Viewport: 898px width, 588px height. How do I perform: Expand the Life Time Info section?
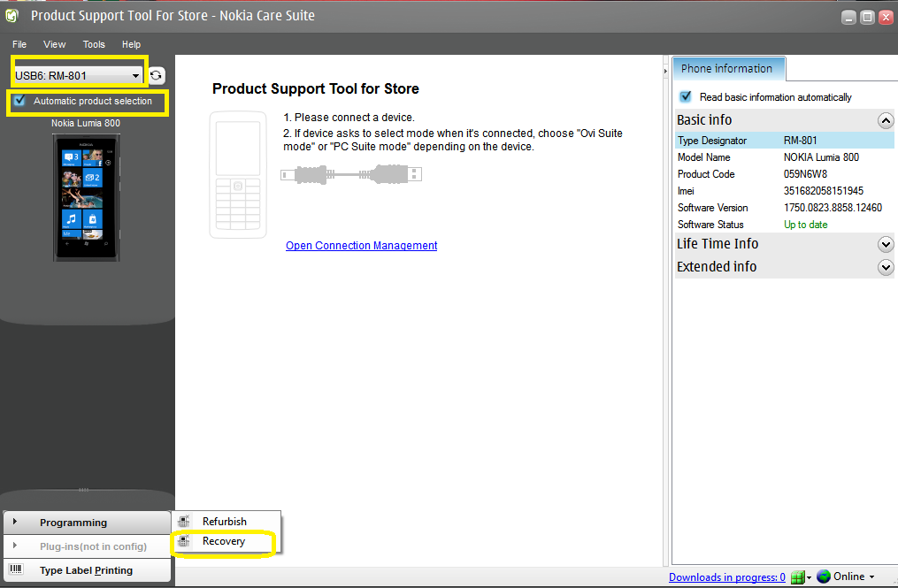(886, 244)
